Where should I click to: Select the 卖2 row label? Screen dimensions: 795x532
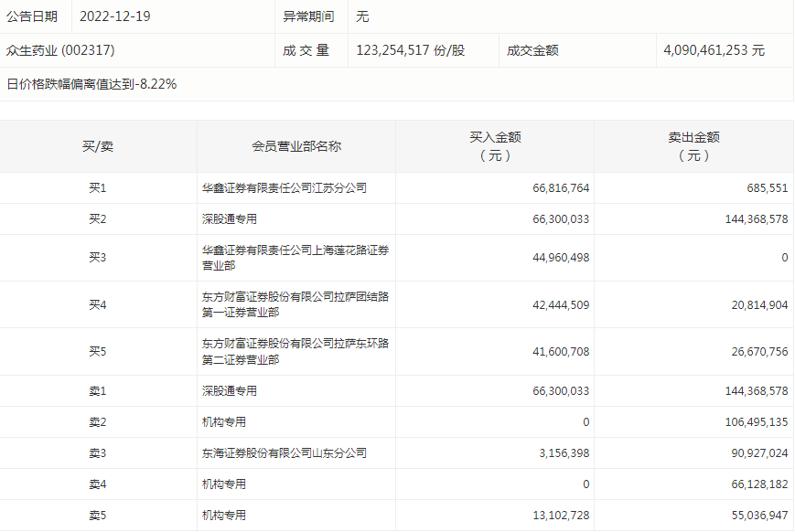98,421
